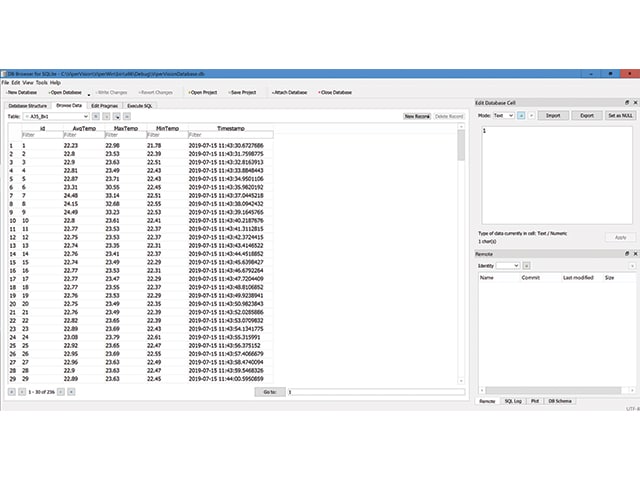Switch to the DB Schema bottom tab

(x=560, y=401)
